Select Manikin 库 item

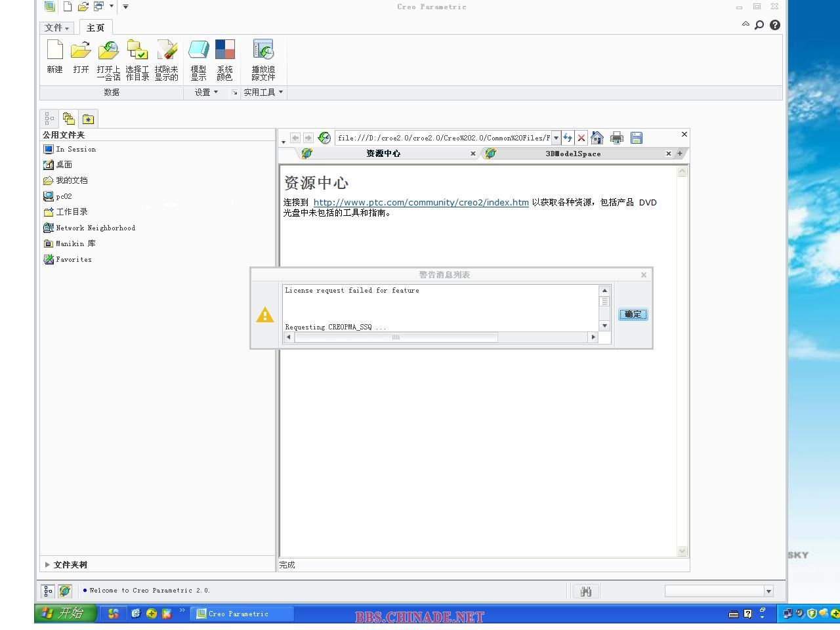(70, 243)
